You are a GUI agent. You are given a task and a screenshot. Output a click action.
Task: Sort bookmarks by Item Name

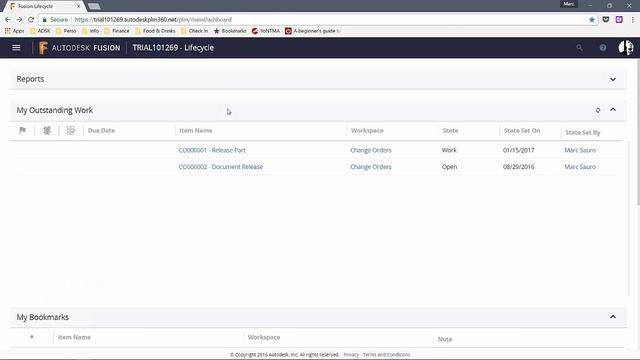coord(74,337)
